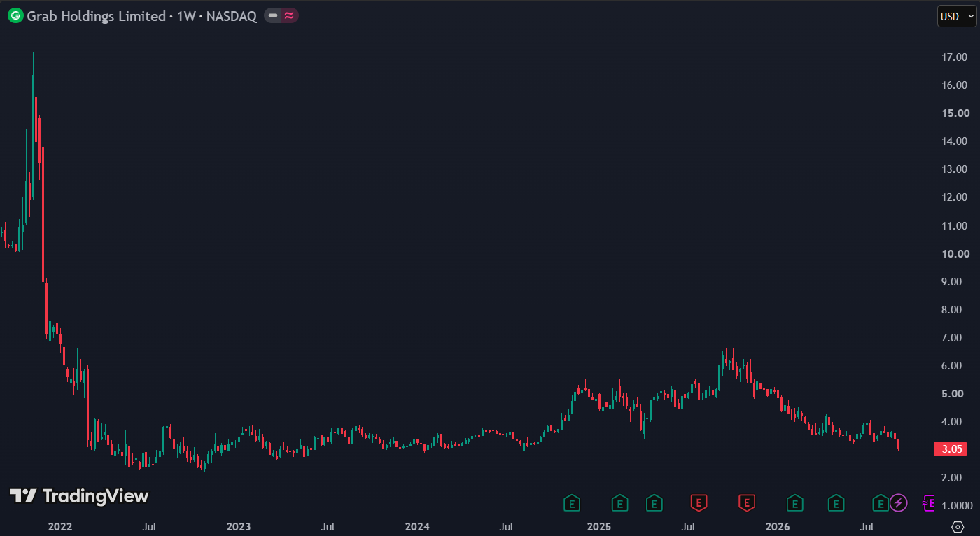Screen dimensions: 980x536
Task: Open the green earnings marker touching the lightning icon
Action: [880, 502]
